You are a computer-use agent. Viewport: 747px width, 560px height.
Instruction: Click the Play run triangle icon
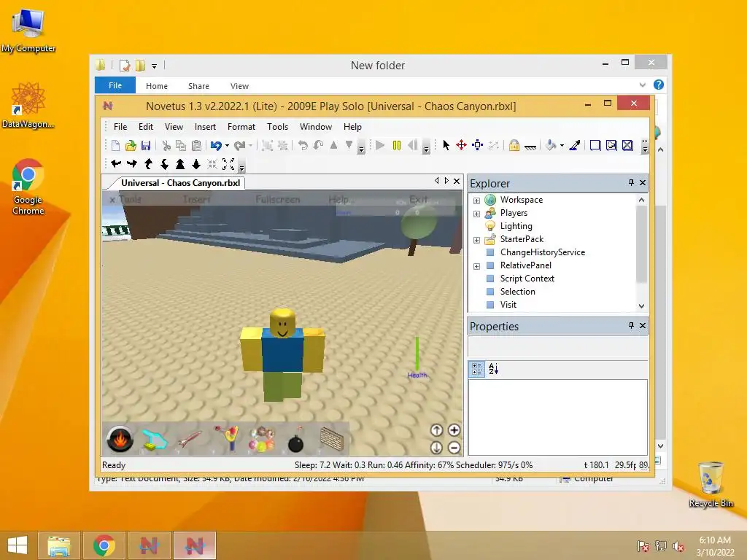tap(380, 145)
